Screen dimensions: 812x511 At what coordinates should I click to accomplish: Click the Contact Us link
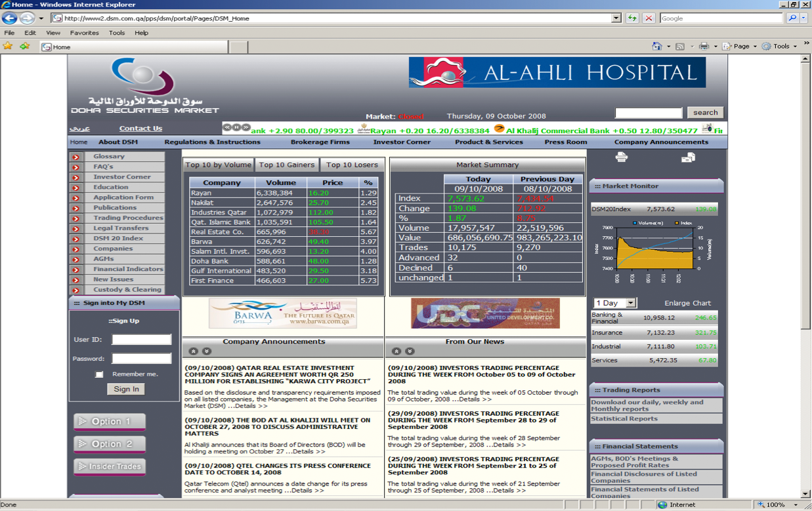point(140,129)
